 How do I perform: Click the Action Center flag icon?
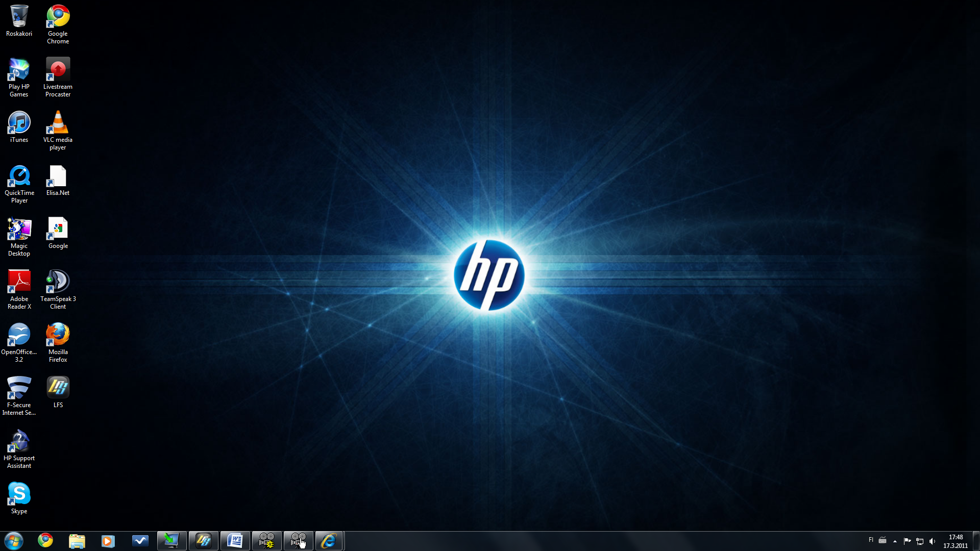pos(907,541)
